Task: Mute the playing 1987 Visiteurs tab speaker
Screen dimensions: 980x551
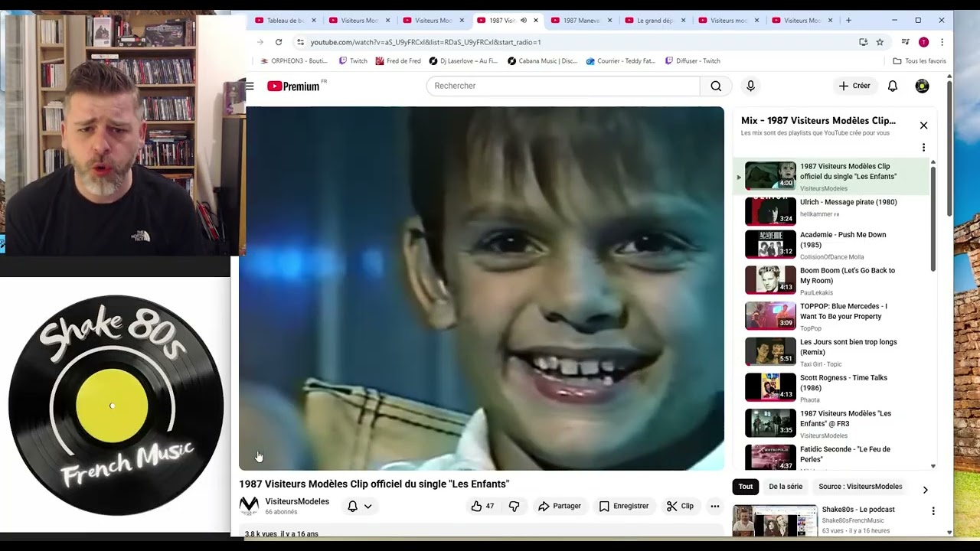Action: click(x=524, y=21)
